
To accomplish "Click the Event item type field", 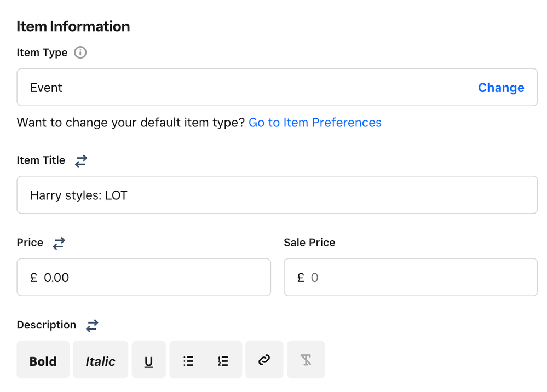I will click(x=241, y=88).
